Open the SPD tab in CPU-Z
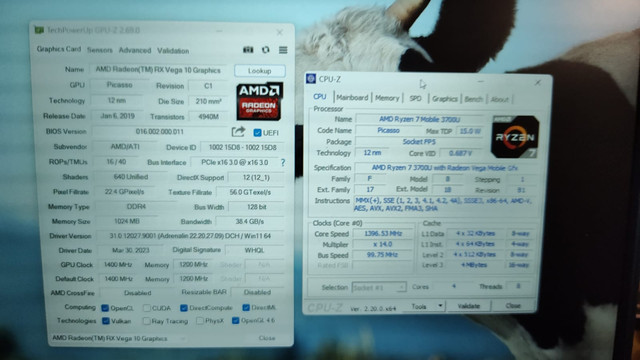The width and height of the screenshot is (640, 360). (x=415, y=98)
